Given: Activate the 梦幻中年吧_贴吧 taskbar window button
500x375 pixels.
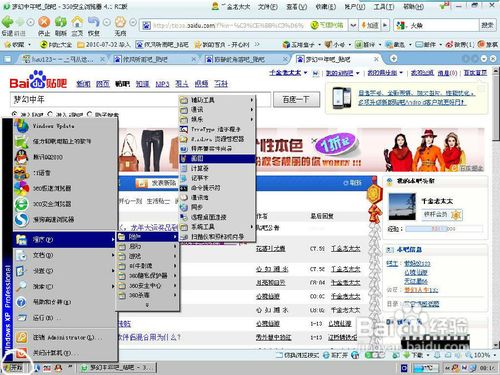Looking at the screenshot, I should click(118, 368).
